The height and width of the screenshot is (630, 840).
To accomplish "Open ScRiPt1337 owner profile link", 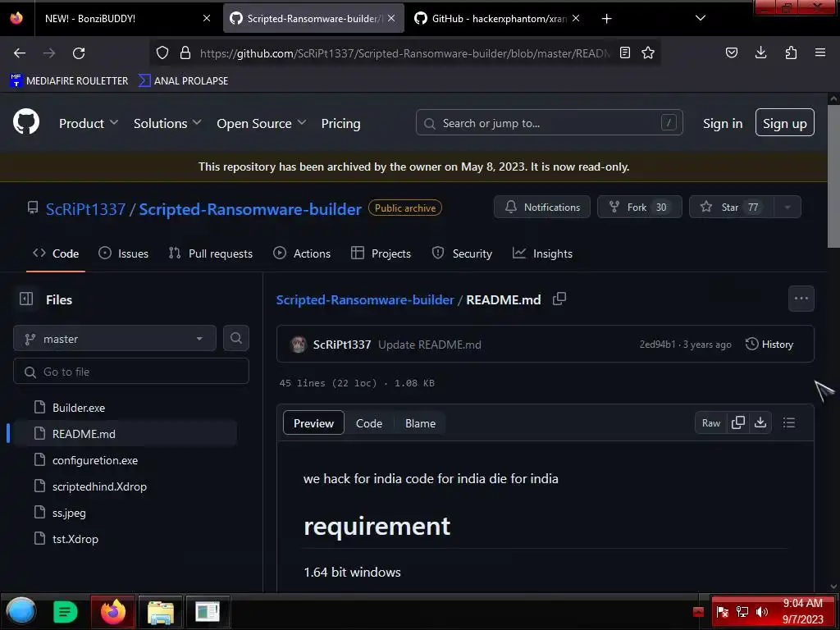I will coord(85,209).
